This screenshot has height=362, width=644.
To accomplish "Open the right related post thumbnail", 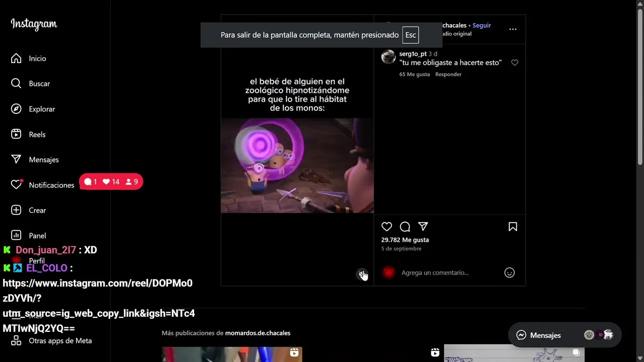I will point(514,354).
